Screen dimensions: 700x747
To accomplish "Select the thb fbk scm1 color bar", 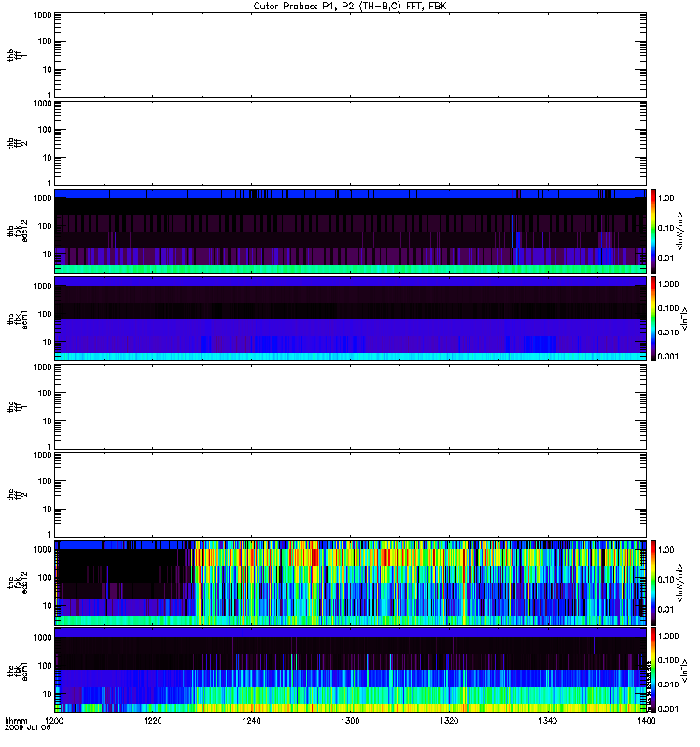I will pyautogui.click(x=653, y=318).
